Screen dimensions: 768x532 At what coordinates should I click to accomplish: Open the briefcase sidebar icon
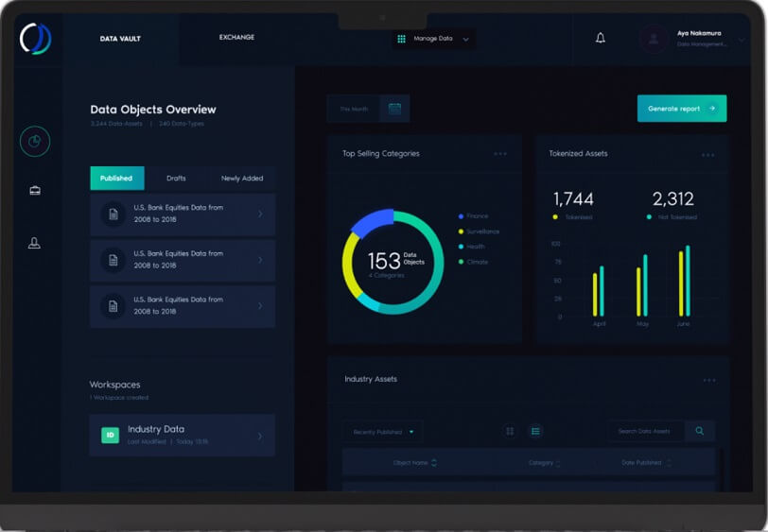click(x=35, y=191)
